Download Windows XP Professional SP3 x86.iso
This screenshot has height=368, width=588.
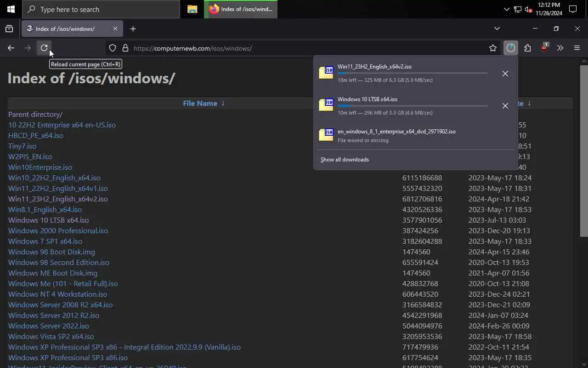click(x=68, y=357)
